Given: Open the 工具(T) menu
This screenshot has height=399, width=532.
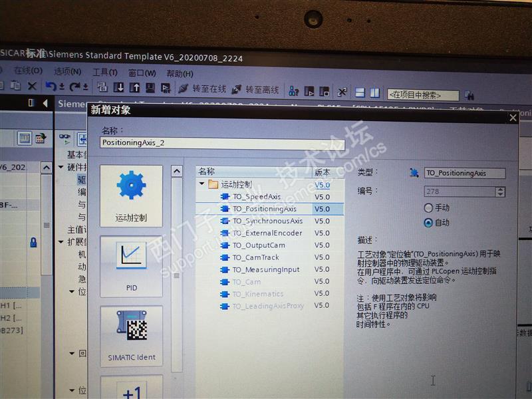Looking at the screenshot, I should 105,72.
